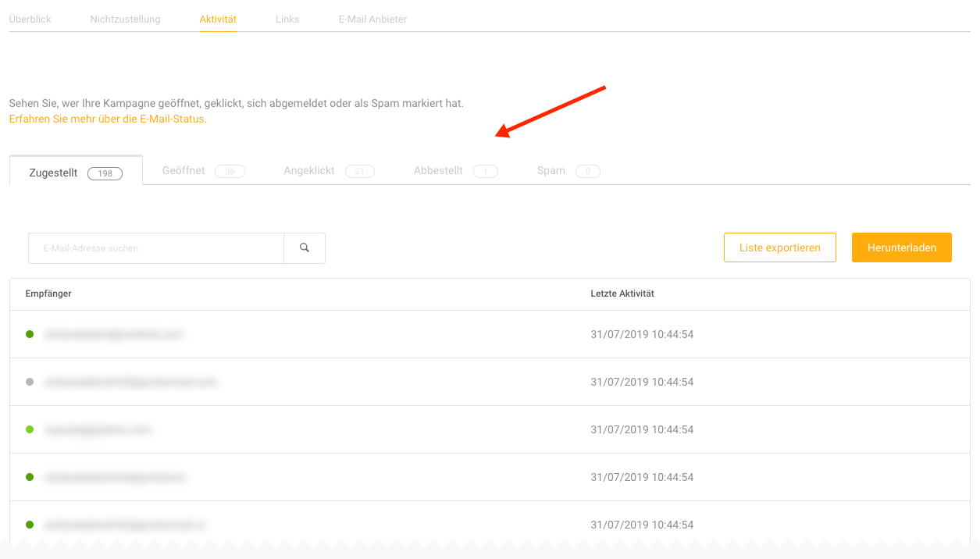Click the Herunterladen button
Viewport: 980px width, 559px height.
[902, 247]
